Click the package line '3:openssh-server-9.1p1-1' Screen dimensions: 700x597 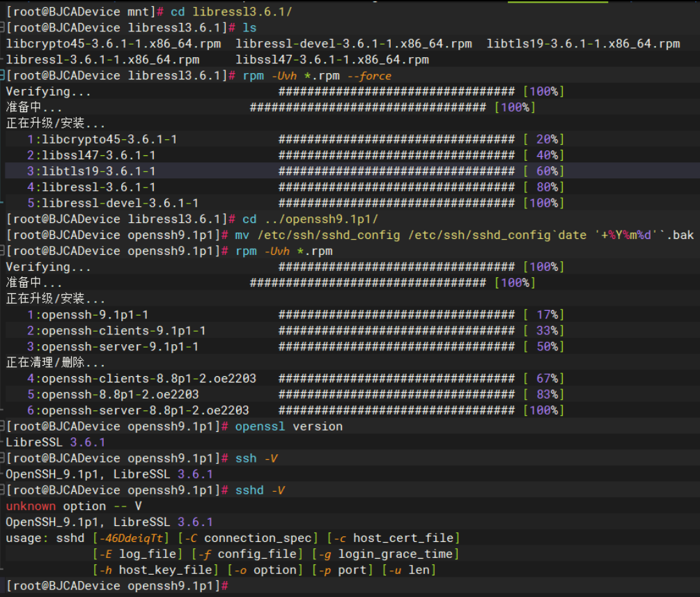(113, 346)
